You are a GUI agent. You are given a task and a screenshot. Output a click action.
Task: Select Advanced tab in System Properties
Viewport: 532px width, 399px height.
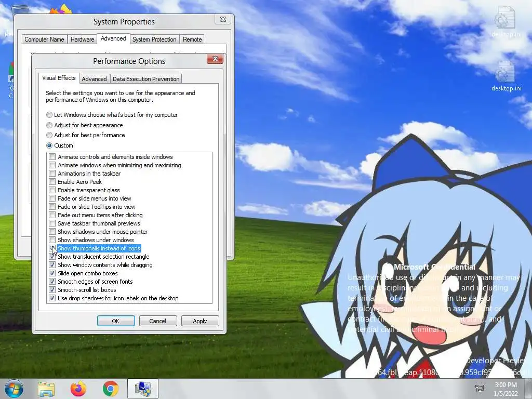113,38
